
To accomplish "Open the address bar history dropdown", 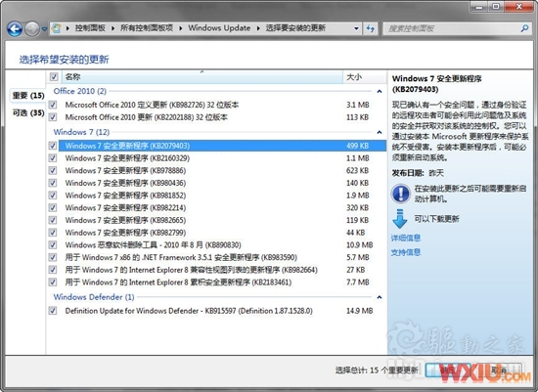I will pos(356,28).
